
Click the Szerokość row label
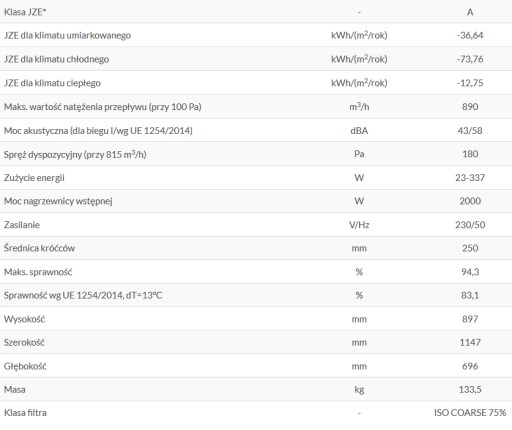[24, 343]
